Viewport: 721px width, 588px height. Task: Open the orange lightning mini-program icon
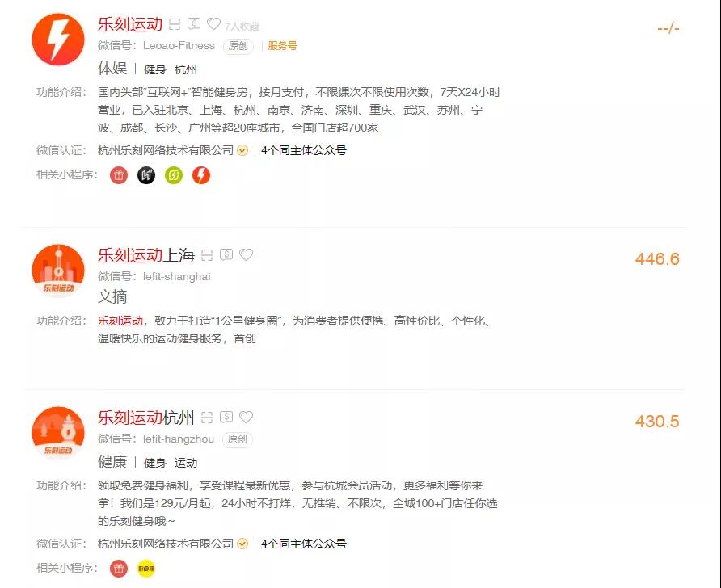point(201,175)
